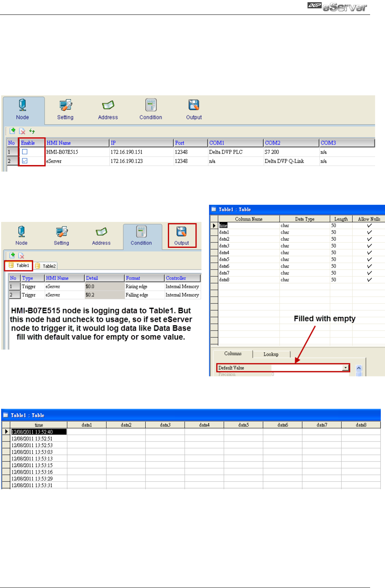Viewport: 385px width, 588px height.
Task: Click the data8 header in records table
Action: click(361, 425)
